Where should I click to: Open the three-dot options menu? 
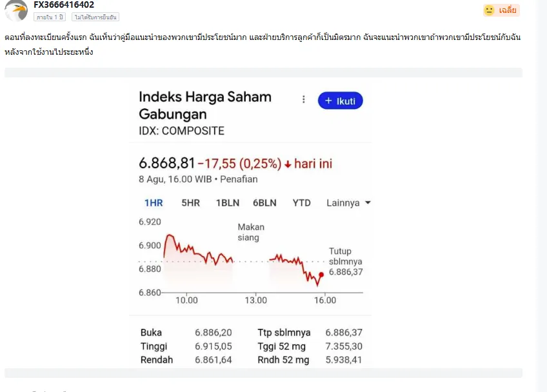click(x=304, y=100)
